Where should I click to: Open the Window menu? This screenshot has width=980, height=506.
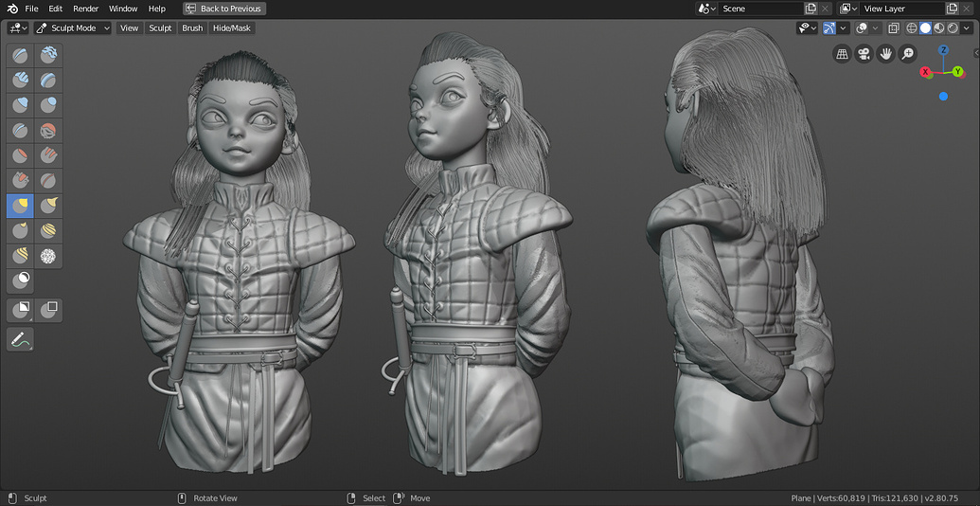pyautogui.click(x=123, y=9)
